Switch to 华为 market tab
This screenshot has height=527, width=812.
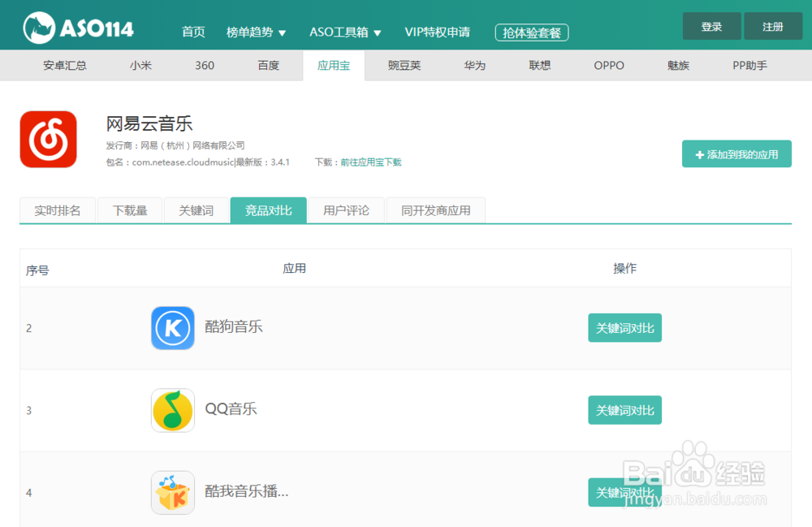click(475, 65)
